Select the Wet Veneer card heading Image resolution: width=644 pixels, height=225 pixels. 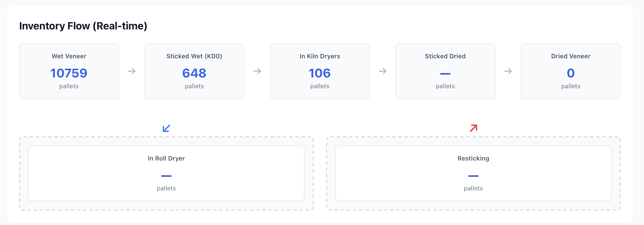(69, 56)
